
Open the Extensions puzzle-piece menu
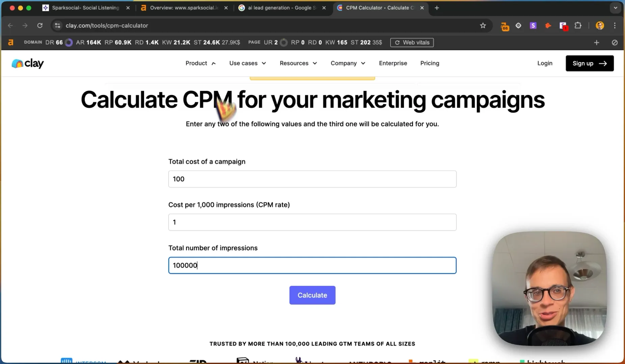(578, 26)
